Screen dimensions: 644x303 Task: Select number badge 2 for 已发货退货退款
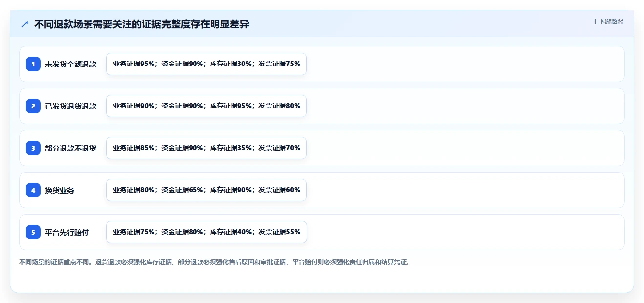coord(33,106)
